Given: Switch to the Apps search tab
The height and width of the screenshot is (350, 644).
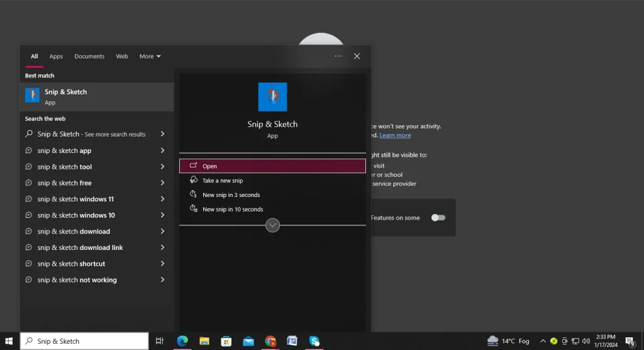Looking at the screenshot, I should pyautogui.click(x=56, y=57).
